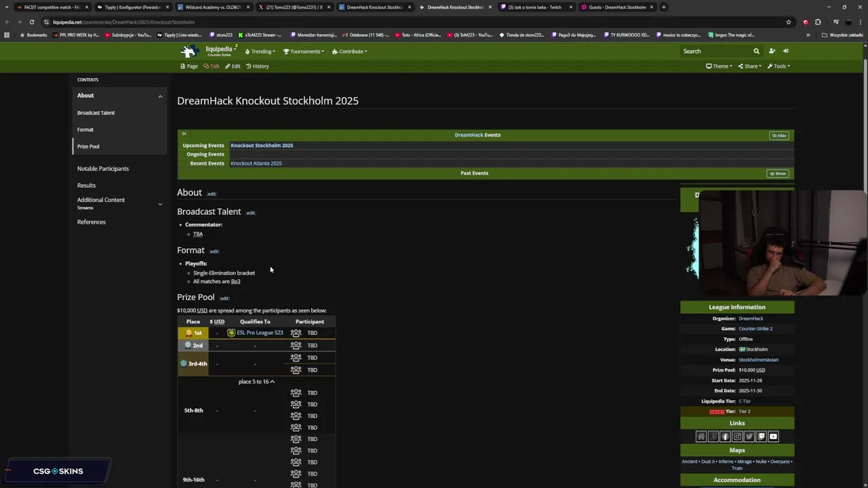Viewport: 868px width, 488px height.
Task: Reload the page in browser
Action: pos(31,22)
